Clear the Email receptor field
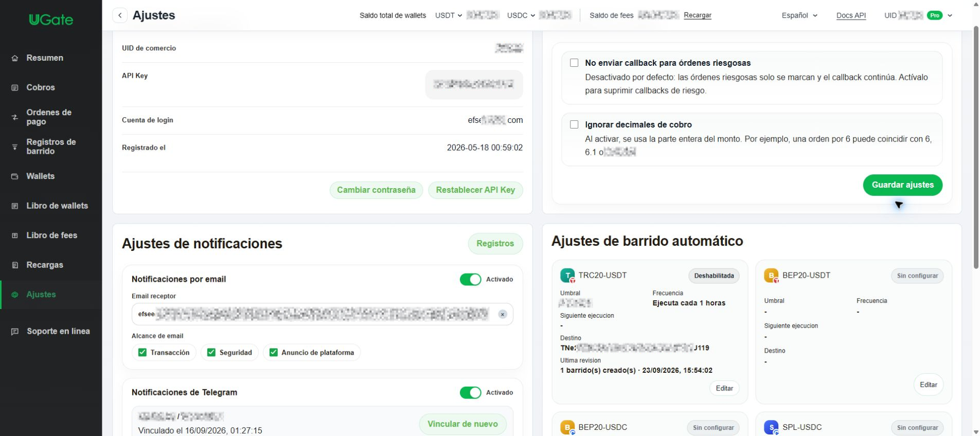 [503, 314]
